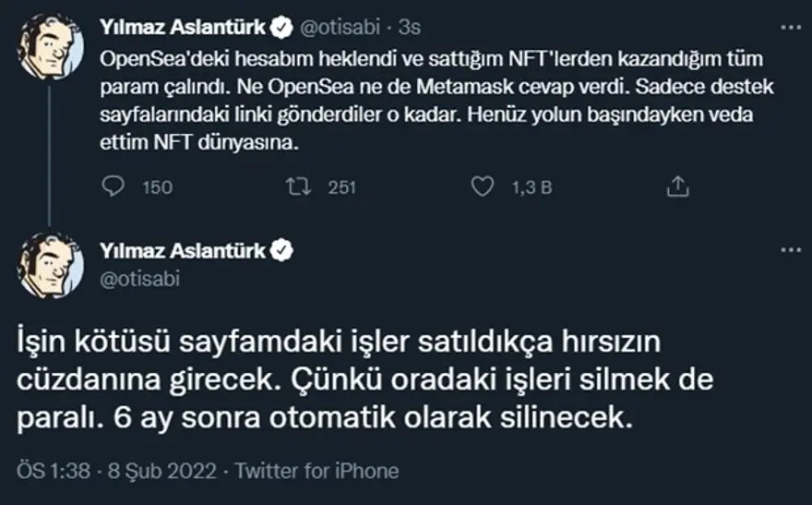
Task: Click Yılmaz Aslantürk name in bottom tweet
Action: pyautogui.click(x=184, y=250)
